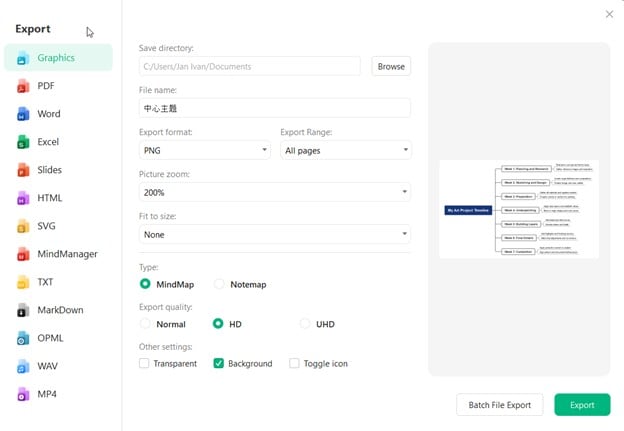Click the Slides presentation icon

[x=23, y=170]
